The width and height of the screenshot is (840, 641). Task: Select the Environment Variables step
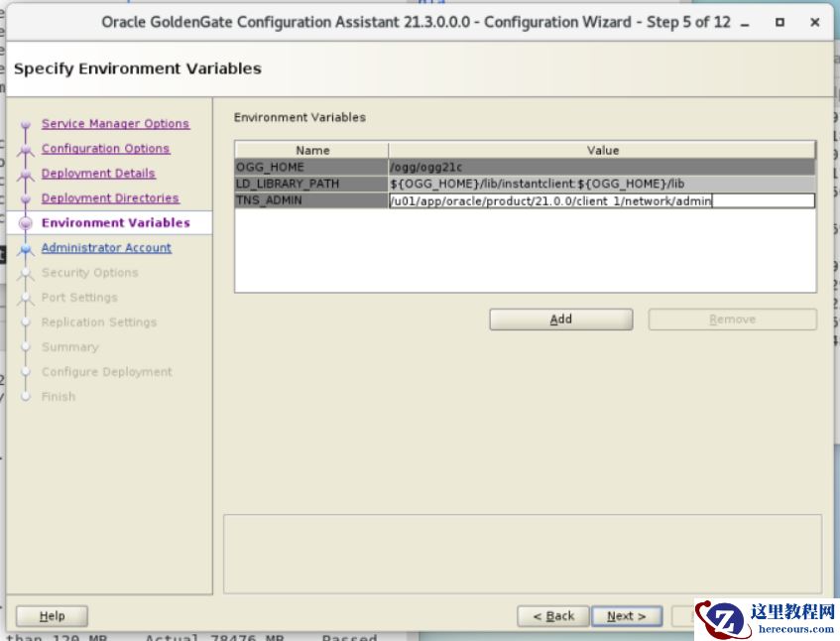(x=116, y=223)
